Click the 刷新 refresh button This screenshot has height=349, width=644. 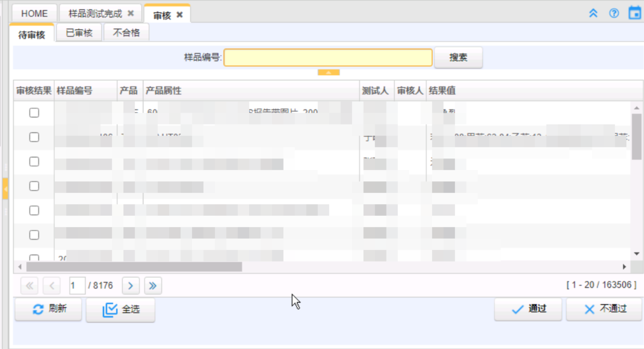pyautogui.click(x=49, y=310)
